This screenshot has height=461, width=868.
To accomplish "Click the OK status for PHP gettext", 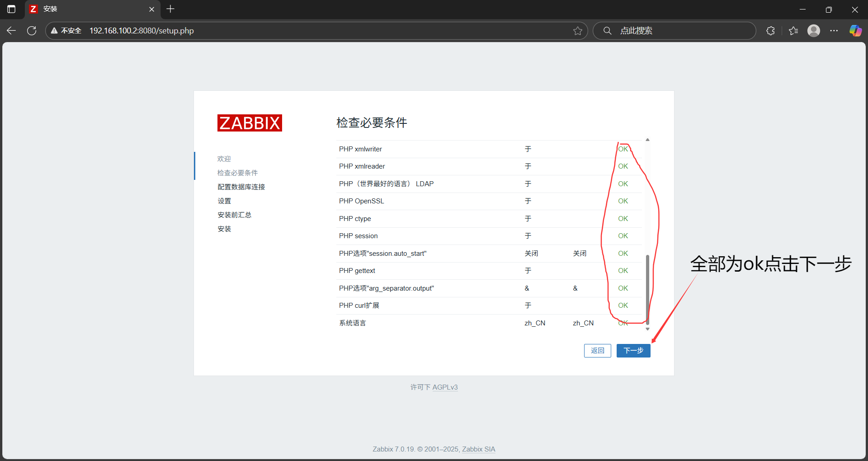I will coord(623,271).
